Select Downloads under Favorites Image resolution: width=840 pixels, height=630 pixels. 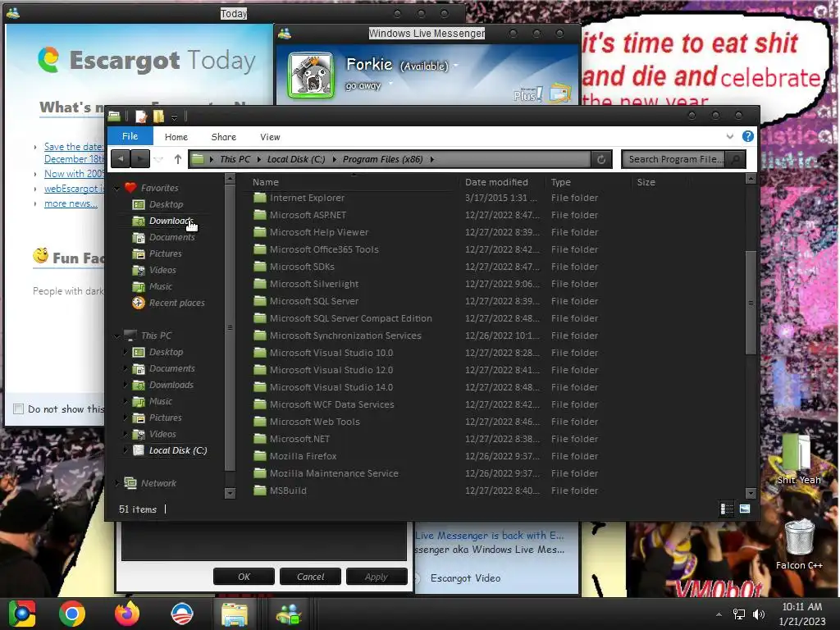tap(171, 221)
